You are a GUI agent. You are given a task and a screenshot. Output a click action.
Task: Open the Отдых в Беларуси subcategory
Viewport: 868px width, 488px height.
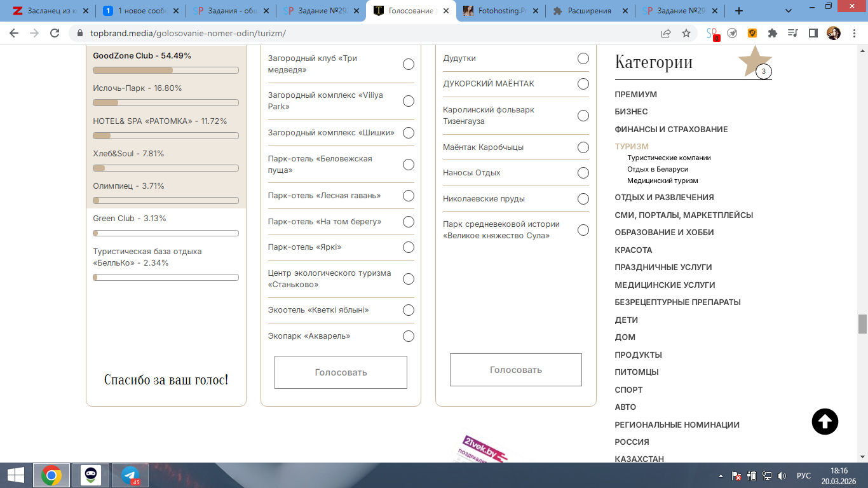click(658, 169)
